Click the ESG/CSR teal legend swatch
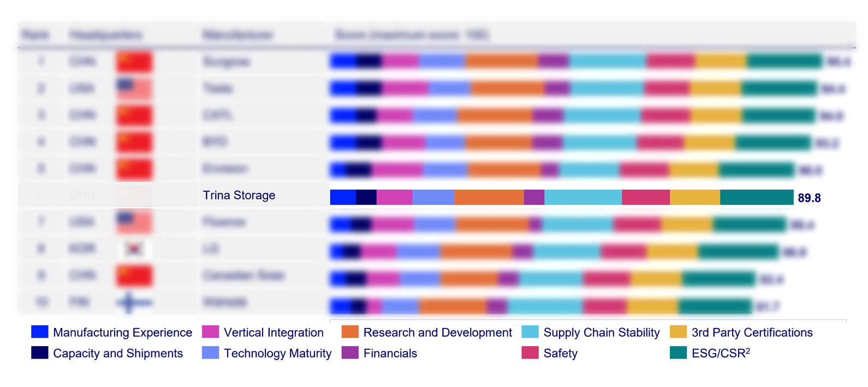 [678, 353]
